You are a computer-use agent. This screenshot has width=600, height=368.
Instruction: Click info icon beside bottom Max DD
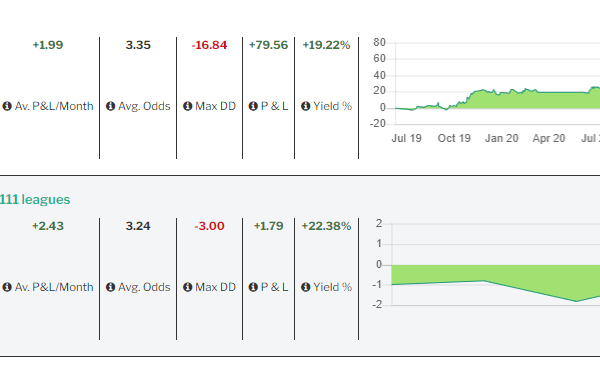pos(188,287)
